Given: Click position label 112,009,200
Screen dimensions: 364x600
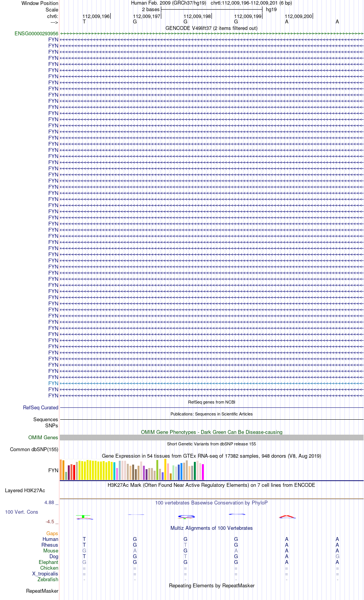Looking at the screenshot, I should tap(298, 16).
